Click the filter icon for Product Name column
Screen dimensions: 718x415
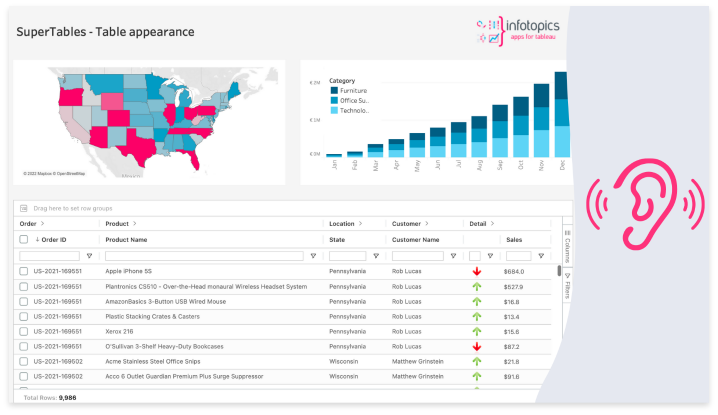[x=313, y=256]
